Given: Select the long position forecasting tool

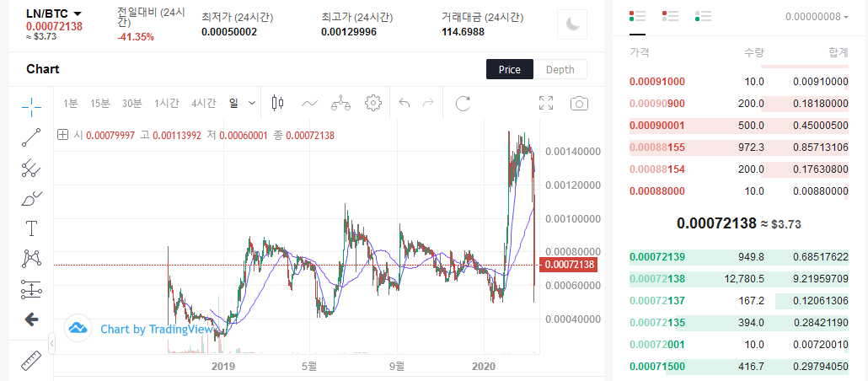Looking at the screenshot, I should coord(31,289).
